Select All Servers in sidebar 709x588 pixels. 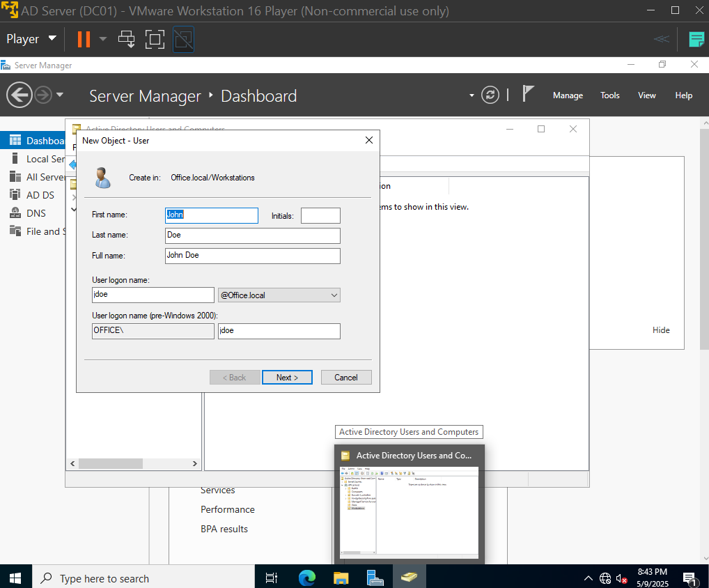click(33, 177)
